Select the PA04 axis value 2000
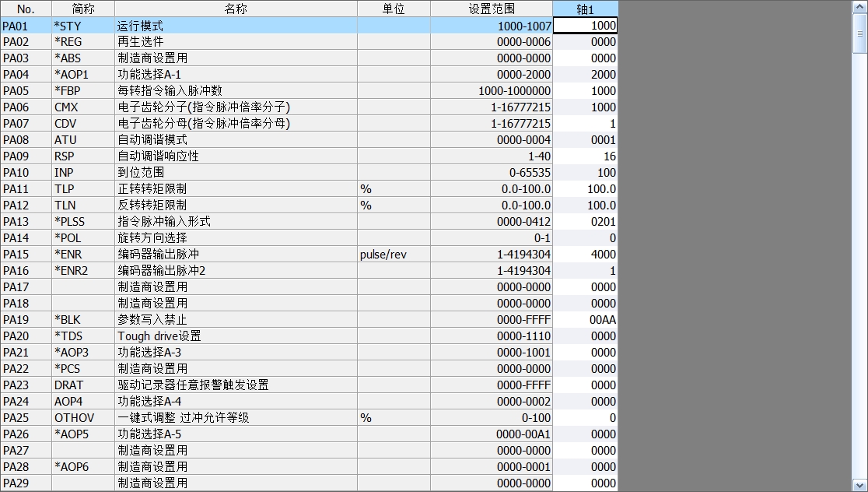Viewport: 868px width, 492px height. (x=586, y=74)
